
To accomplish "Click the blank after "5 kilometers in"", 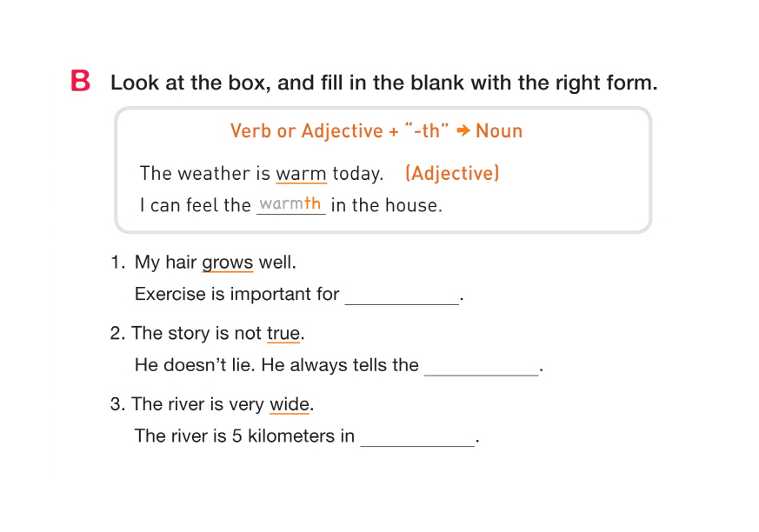I will point(417,437).
